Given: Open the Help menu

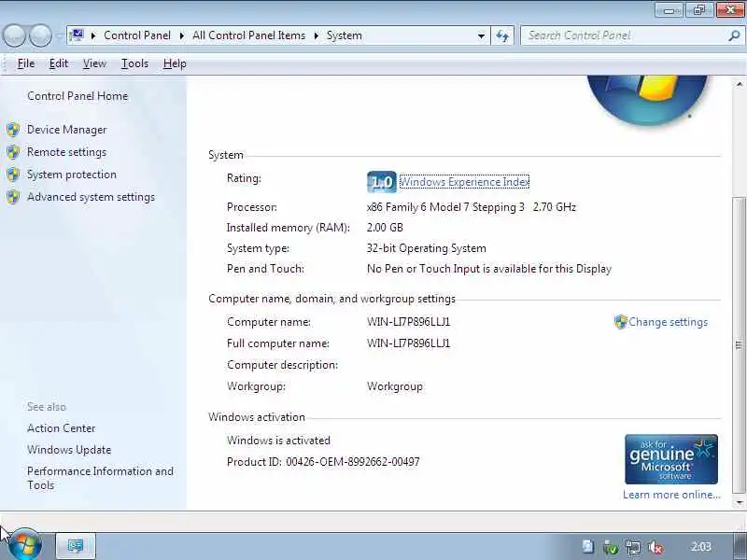Looking at the screenshot, I should pos(175,63).
